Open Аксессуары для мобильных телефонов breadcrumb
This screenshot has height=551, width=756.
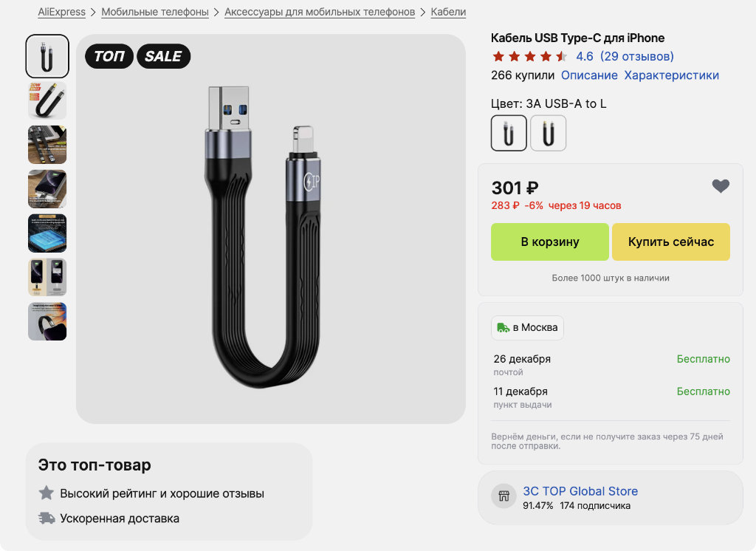pyautogui.click(x=320, y=13)
